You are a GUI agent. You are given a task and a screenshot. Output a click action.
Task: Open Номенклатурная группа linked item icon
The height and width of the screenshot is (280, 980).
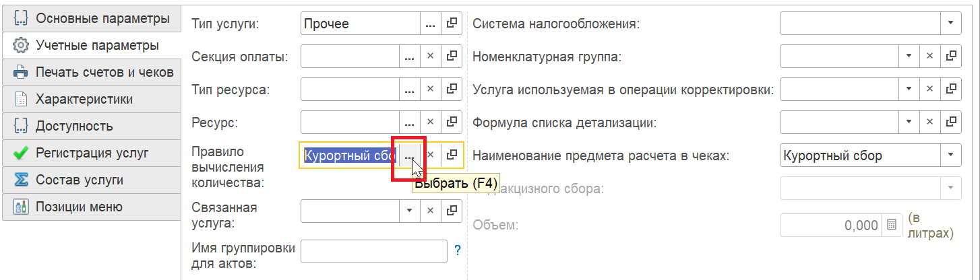[x=951, y=55]
